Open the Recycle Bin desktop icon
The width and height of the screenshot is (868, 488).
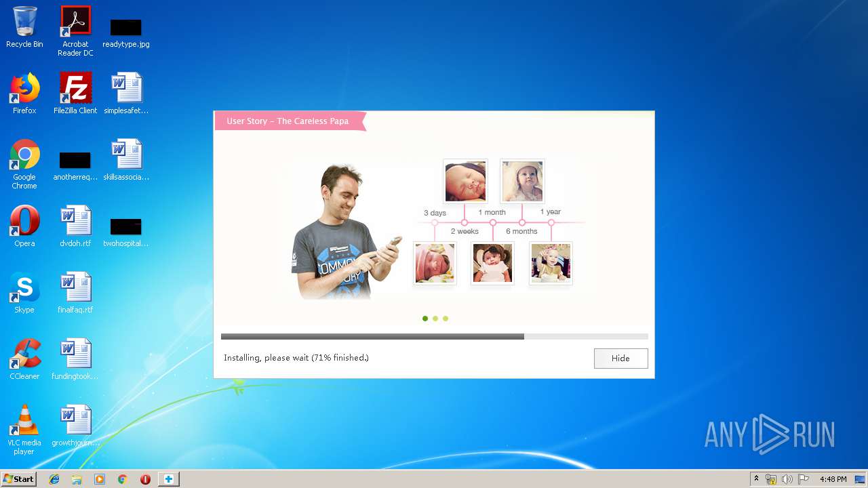click(24, 27)
